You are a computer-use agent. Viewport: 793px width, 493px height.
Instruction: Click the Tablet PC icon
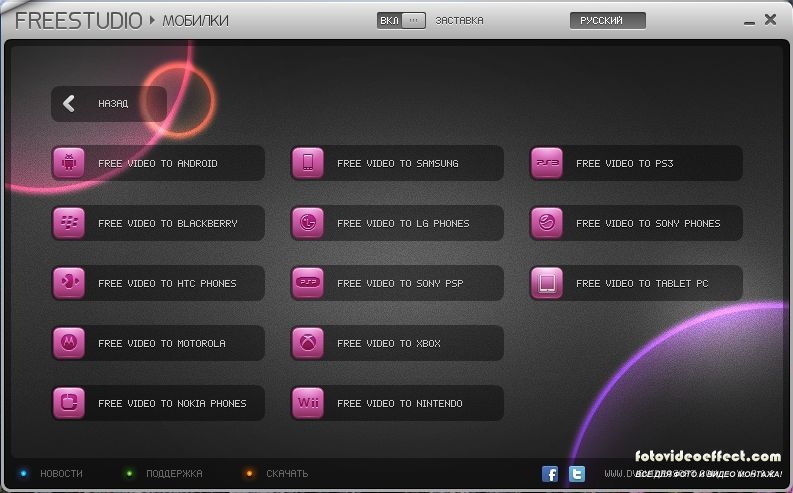click(x=547, y=283)
